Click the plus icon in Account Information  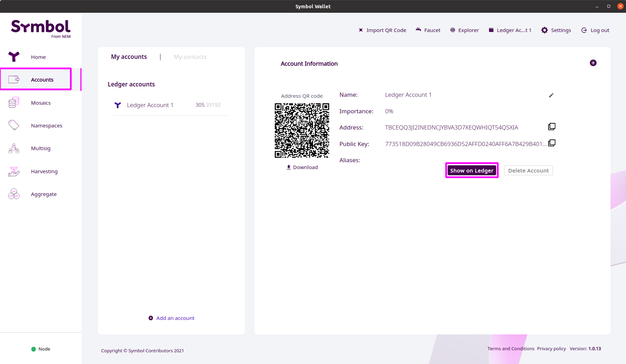pyautogui.click(x=593, y=63)
